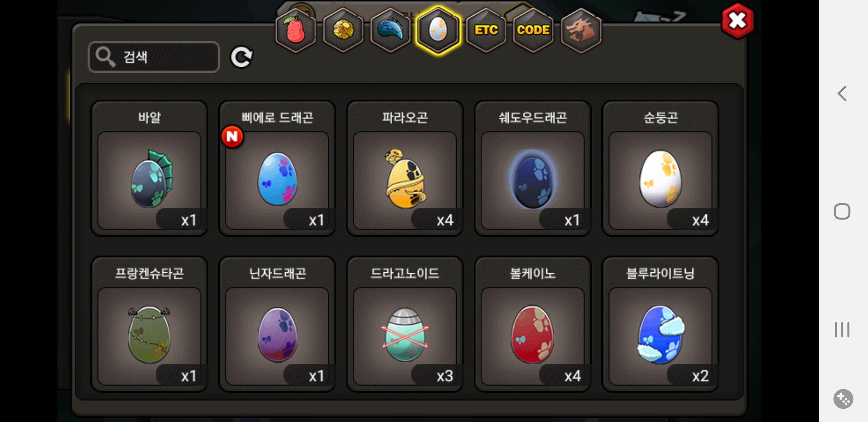Image resolution: width=868 pixels, height=422 pixels.
Task: Select the red 볼케이노 egg
Action: pyautogui.click(x=533, y=324)
